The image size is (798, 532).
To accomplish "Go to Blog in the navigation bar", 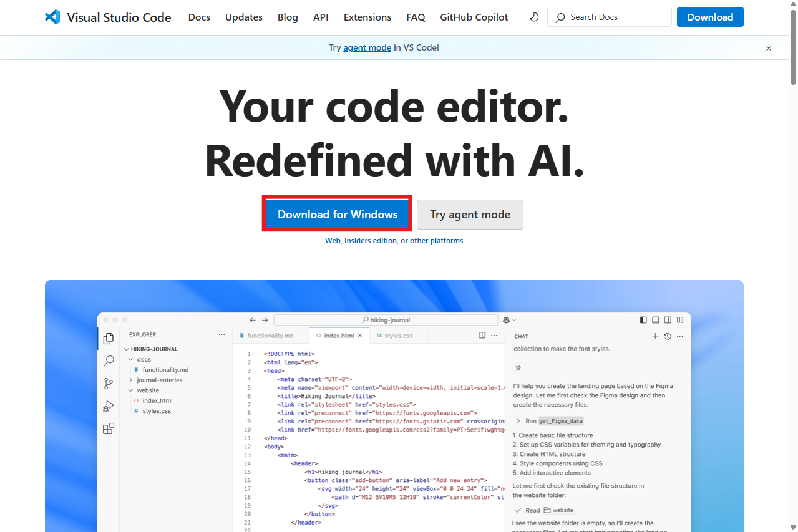I will (288, 17).
